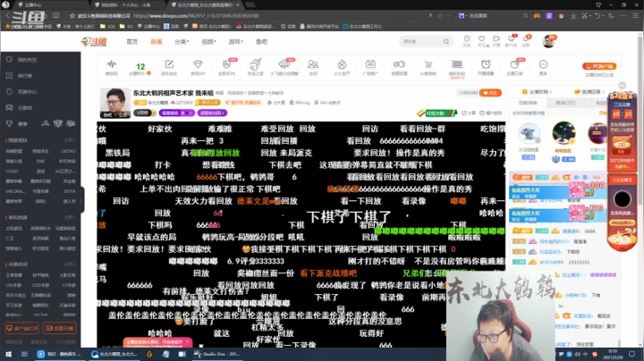Collapse the floating event banner with minus button

623,85
